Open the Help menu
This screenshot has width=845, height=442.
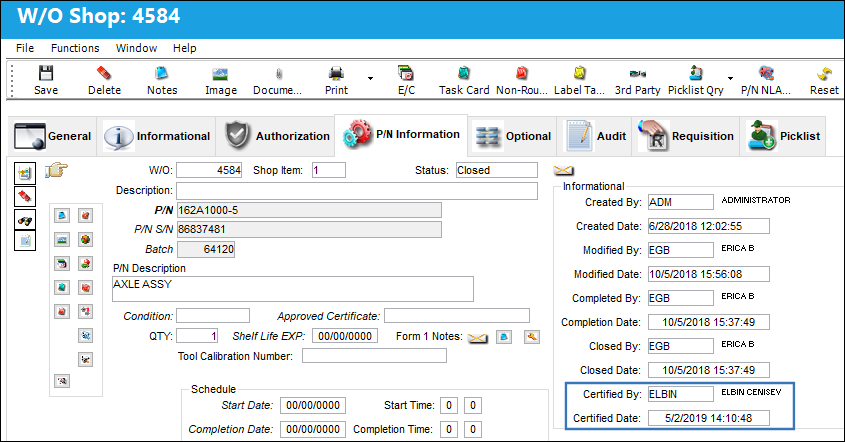click(184, 48)
